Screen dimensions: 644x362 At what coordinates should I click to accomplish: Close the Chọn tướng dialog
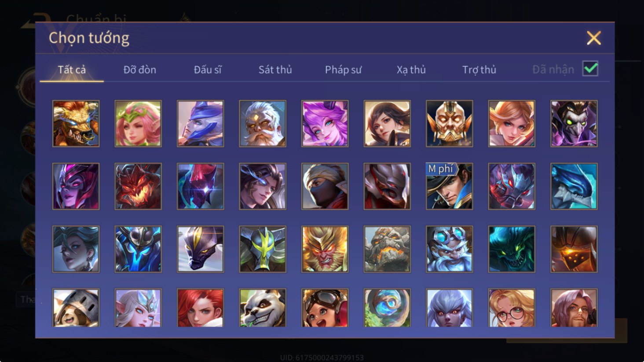click(594, 38)
